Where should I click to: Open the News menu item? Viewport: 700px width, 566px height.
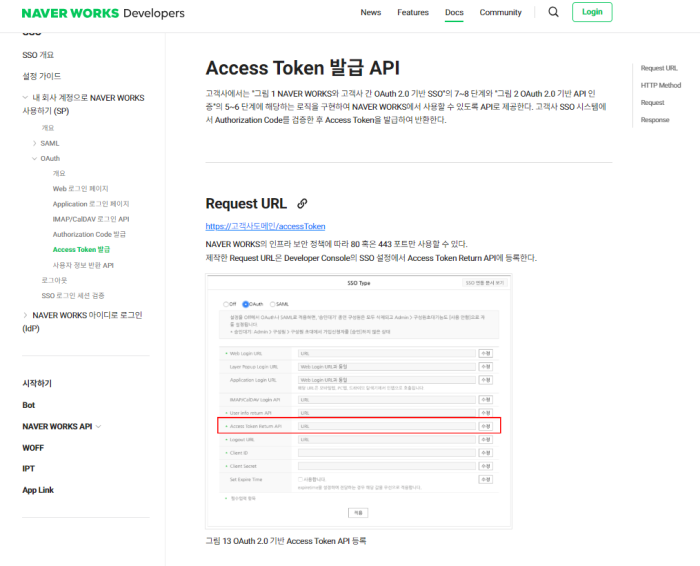click(x=371, y=12)
